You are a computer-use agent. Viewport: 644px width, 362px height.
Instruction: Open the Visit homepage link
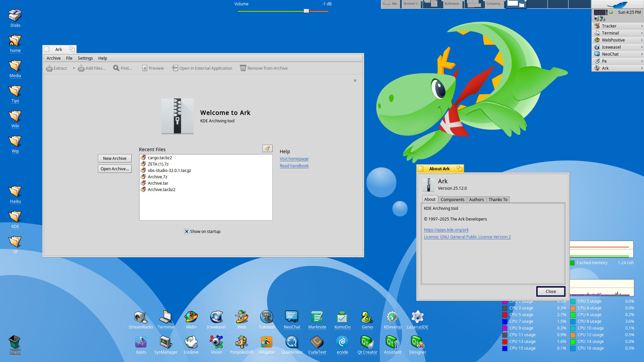(x=294, y=159)
